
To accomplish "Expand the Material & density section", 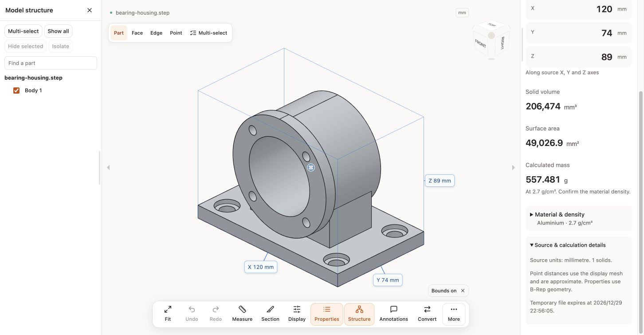I will (x=578, y=218).
